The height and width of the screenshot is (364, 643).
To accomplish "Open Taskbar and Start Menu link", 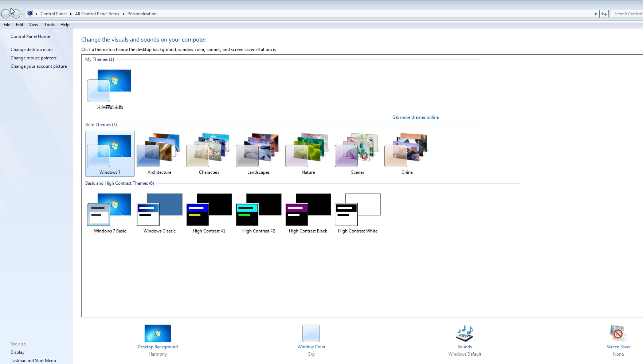I will click(33, 361).
